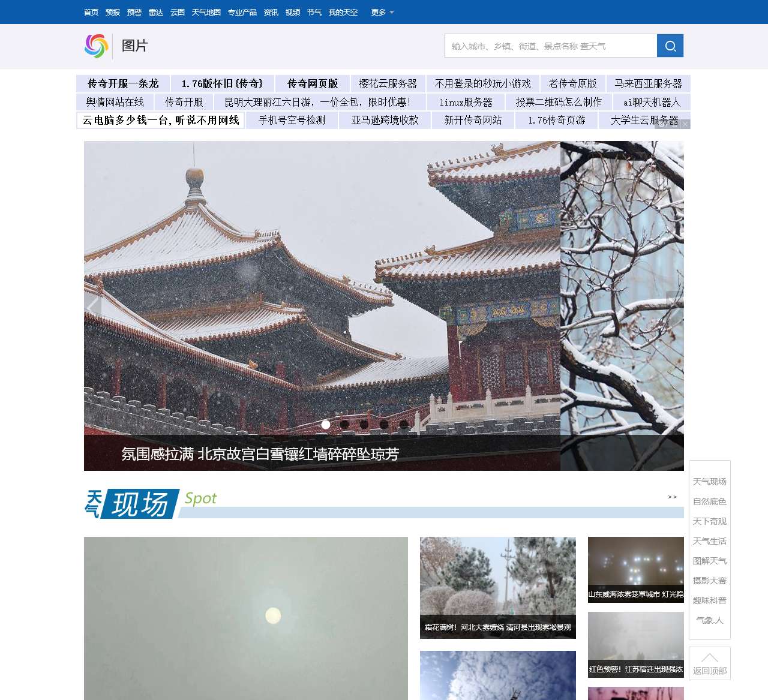This screenshot has width=768, height=700.
Task: Show the next carousel slide arrow
Action: (675, 307)
